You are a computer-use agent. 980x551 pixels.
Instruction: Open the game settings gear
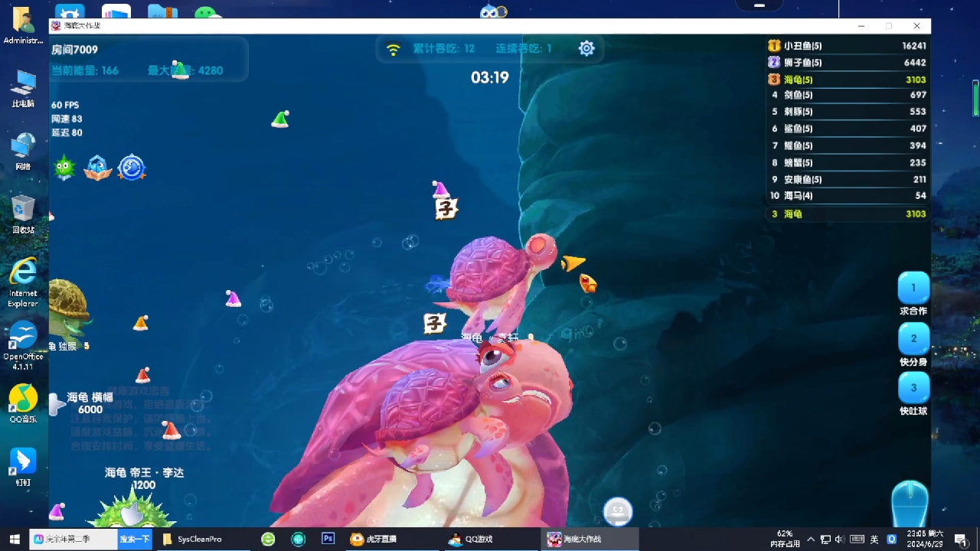point(586,48)
